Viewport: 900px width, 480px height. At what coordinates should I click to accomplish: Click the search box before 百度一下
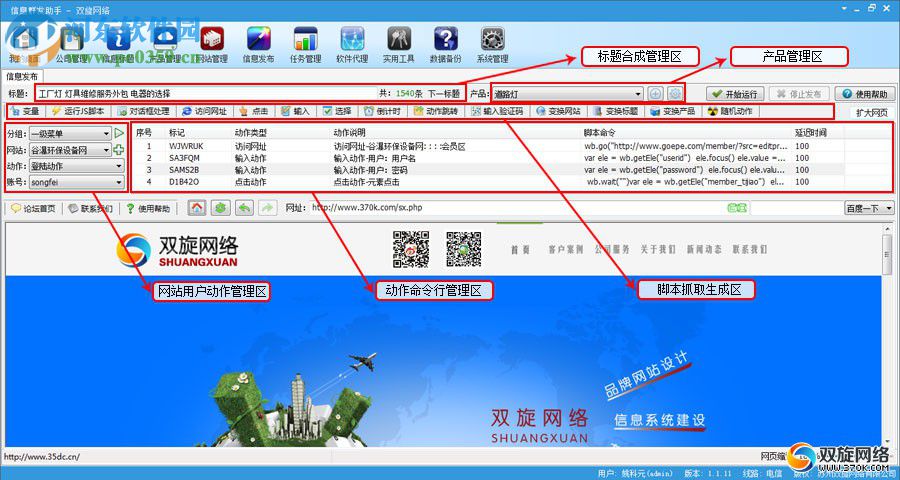[796, 208]
